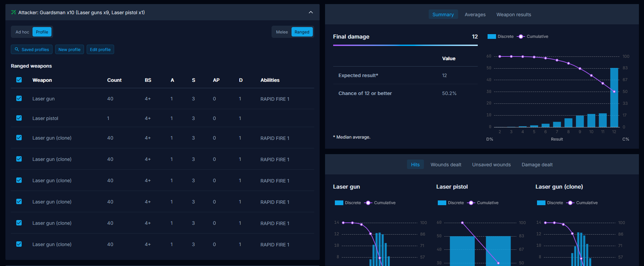Open the Weapon results tab
The height and width of the screenshot is (266, 644).
click(x=514, y=15)
